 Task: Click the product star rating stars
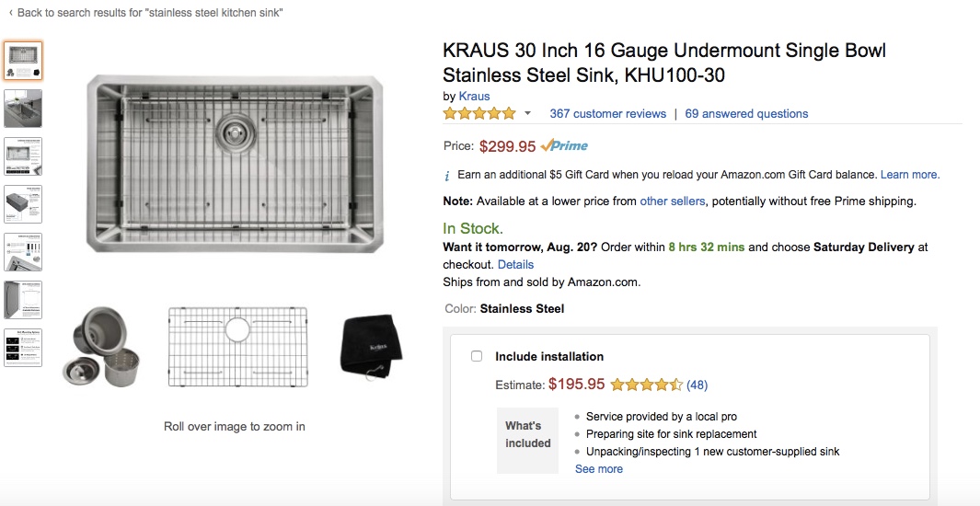click(479, 114)
